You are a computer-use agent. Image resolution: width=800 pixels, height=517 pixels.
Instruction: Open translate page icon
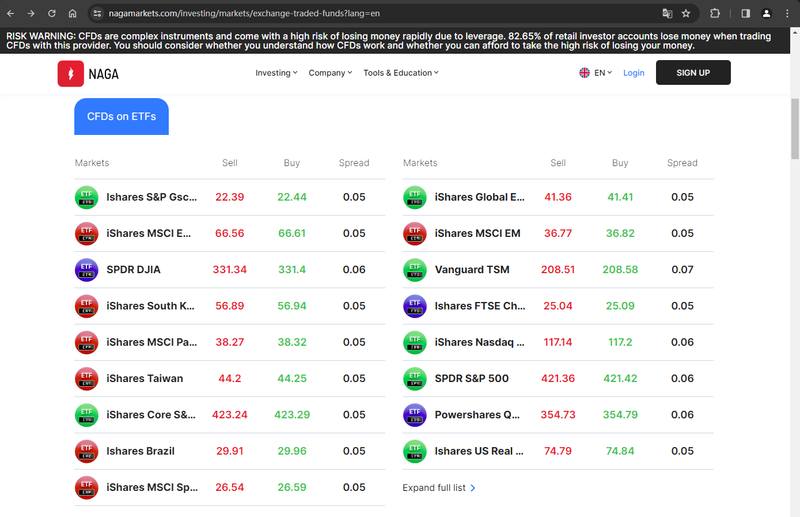click(667, 13)
